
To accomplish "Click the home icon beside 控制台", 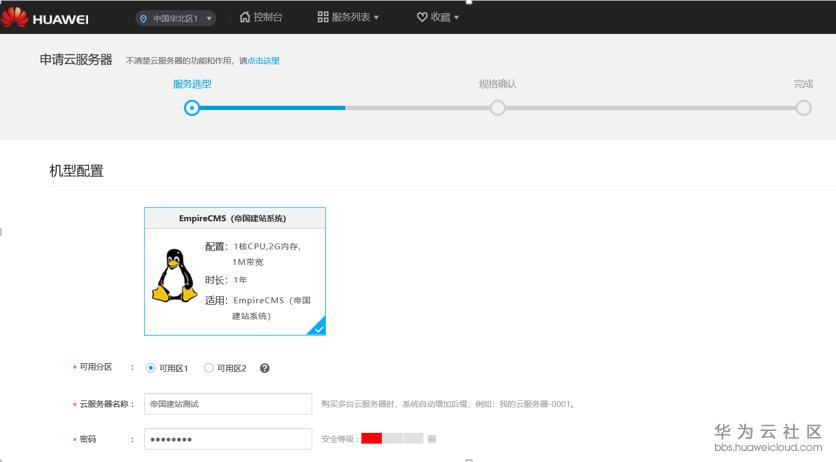I will [x=245, y=17].
